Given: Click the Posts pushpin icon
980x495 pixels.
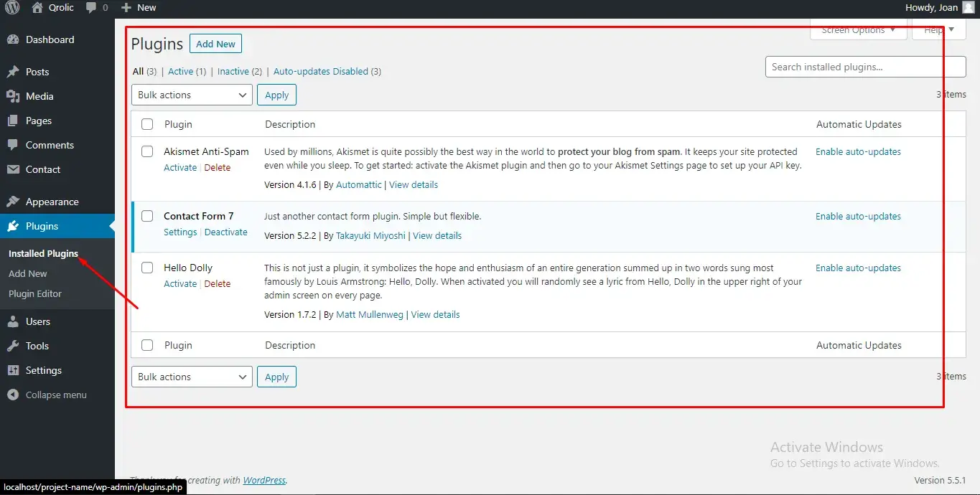Looking at the screenshot, I should [13, 72].
